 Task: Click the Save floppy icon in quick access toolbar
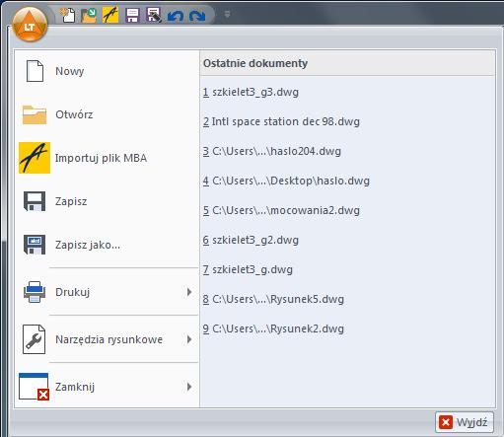[132, 15]
